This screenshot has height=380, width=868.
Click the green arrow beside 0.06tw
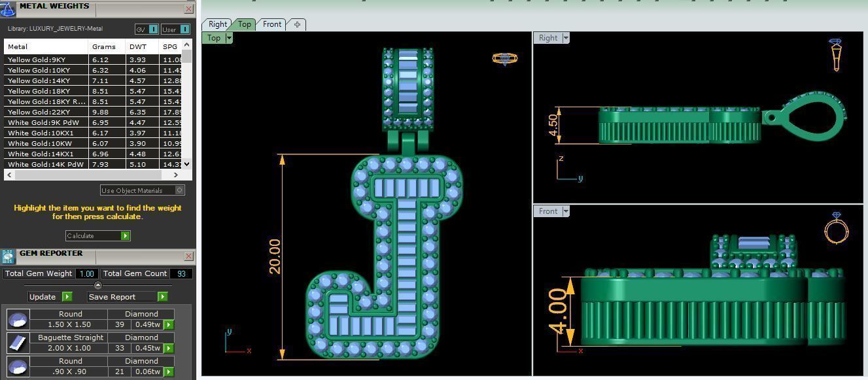pyautogui.click(x=169, y=371)
